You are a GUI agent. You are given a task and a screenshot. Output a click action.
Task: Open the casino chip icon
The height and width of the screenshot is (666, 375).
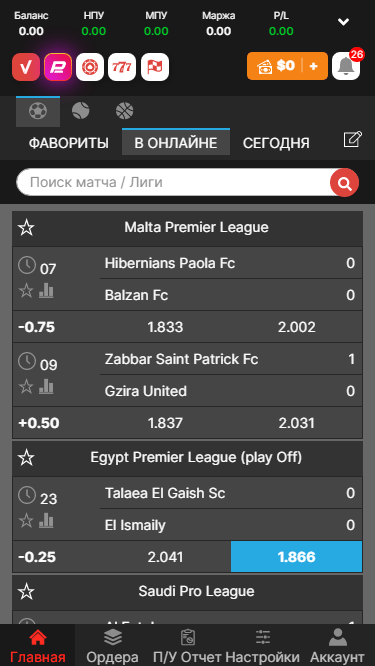coord(90,67)
